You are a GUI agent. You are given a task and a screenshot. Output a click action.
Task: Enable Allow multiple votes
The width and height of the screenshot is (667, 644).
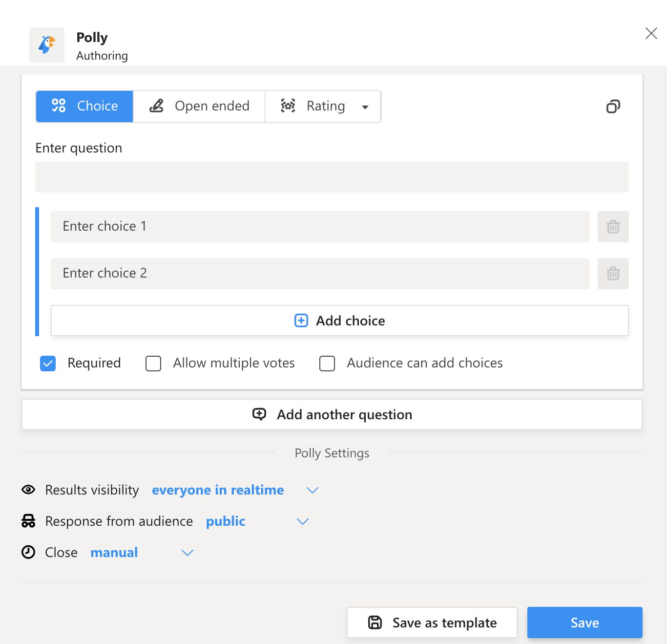coord(153,363)
